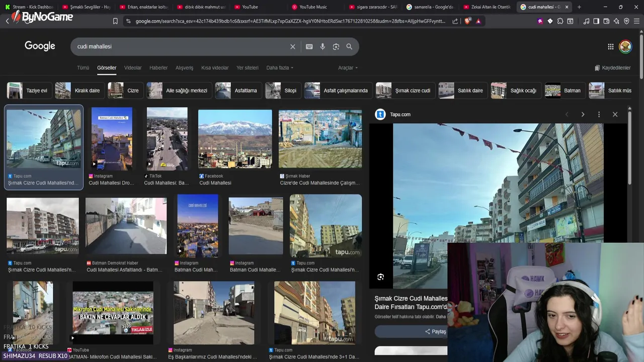Open the Kaydedilenler saved items
The image size is (644, 362).
click(612, 68)
